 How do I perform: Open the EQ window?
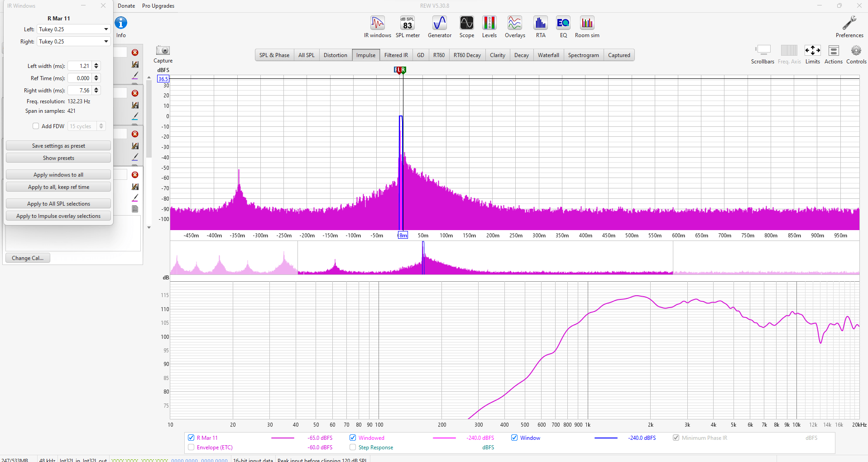tap(563, 27)
